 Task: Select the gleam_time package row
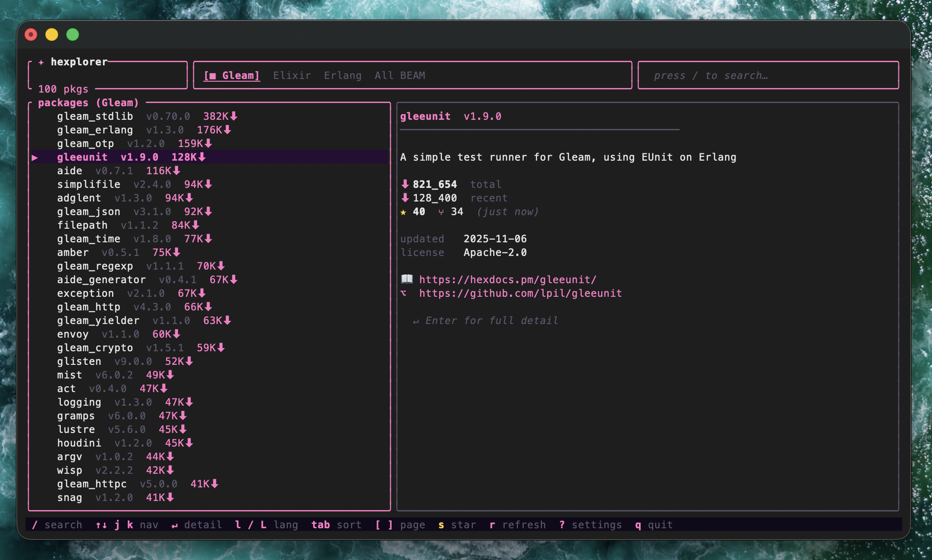coord(210,239)
